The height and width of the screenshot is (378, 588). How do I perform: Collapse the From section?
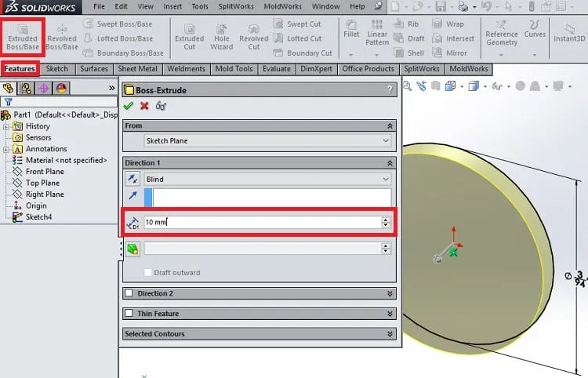coord(390,126)
